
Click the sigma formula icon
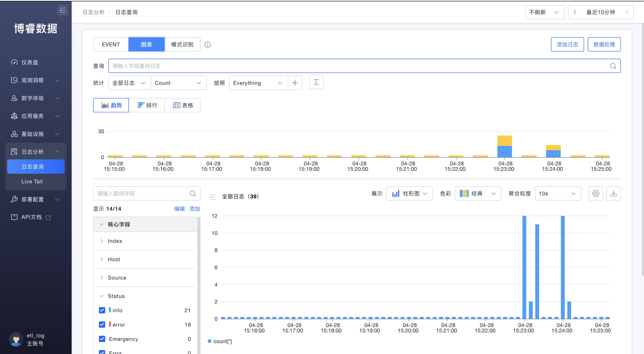pyautogui.click(x=316, y=82)
